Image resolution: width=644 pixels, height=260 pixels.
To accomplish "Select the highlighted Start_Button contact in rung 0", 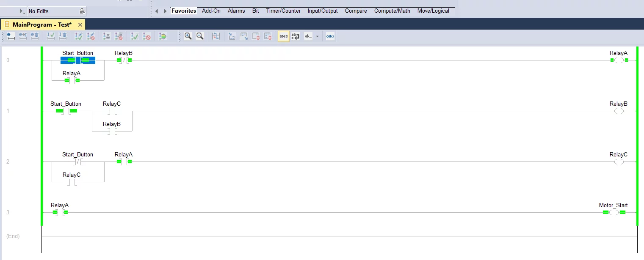I will [78, 60].
